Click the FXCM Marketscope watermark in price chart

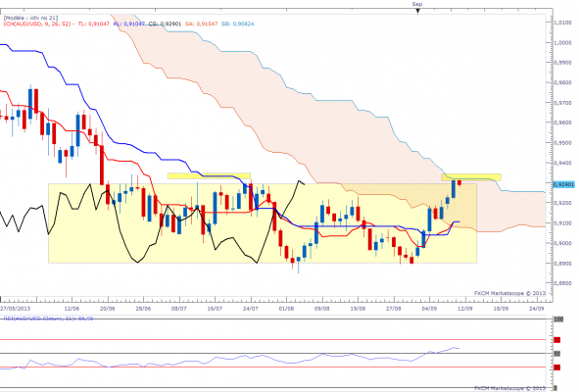click(x=509, y=293)
